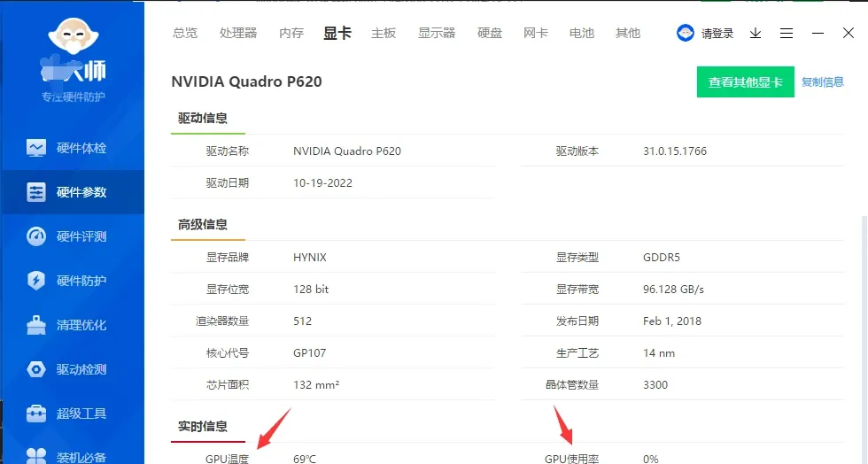
Task: Switch to the 主板 tab
Action: [384, 34]
